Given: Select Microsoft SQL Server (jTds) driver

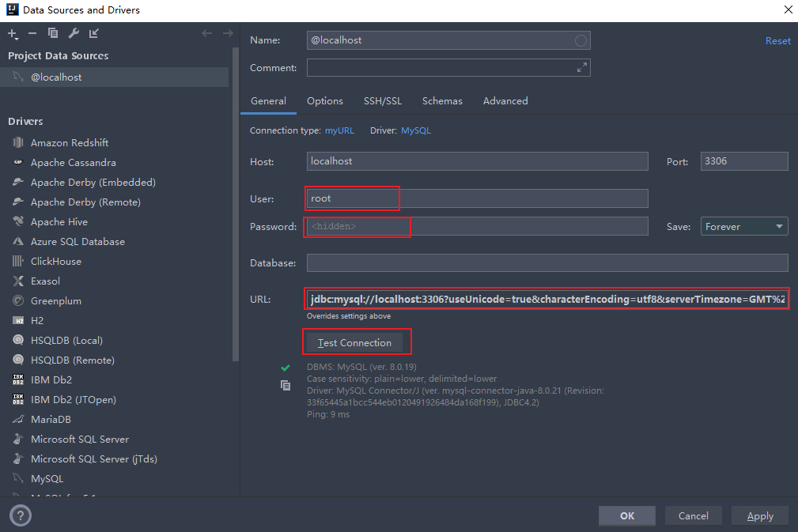Looking at the screenshot, I should coord(94,458).
